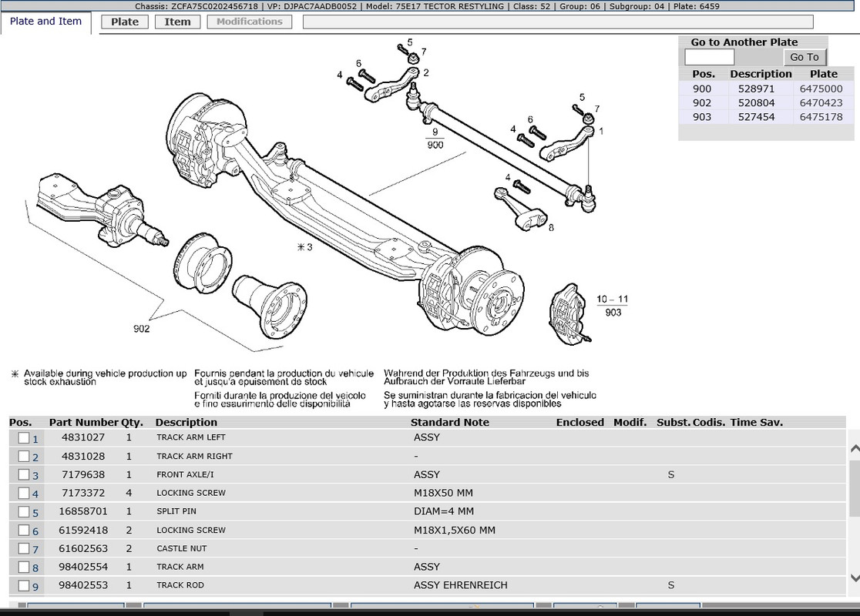Click the substitution S on FRONT AXLE/I row
Screen dimensions: 860x616
coord(670,474)
